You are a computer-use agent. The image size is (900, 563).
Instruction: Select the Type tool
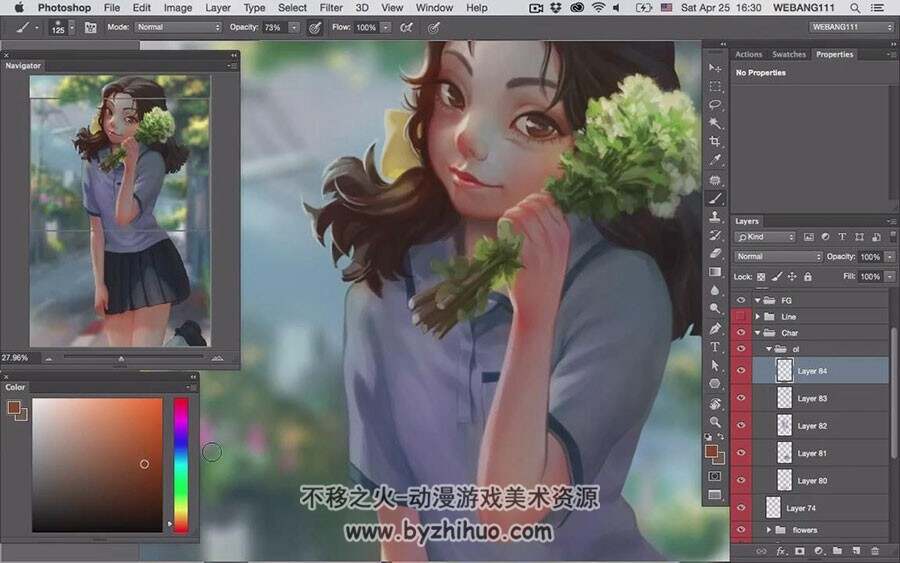tap(715, 347)
